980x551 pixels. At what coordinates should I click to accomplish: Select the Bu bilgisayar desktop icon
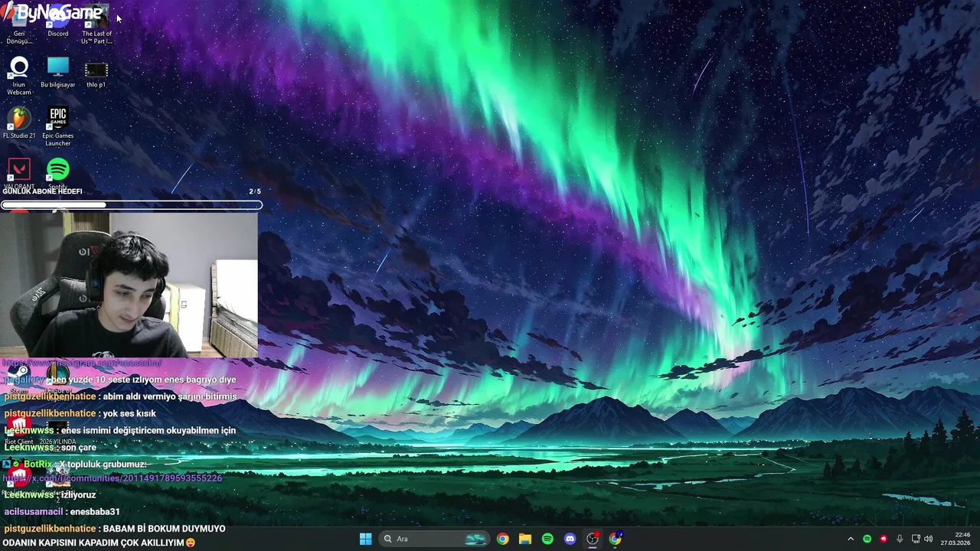click(x=58, y=72)
